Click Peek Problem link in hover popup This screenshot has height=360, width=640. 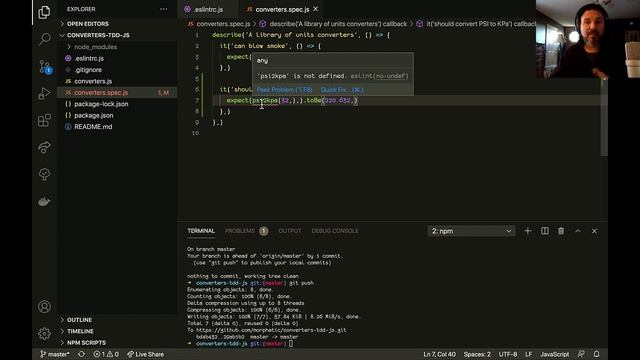click(x=284, y=89)
